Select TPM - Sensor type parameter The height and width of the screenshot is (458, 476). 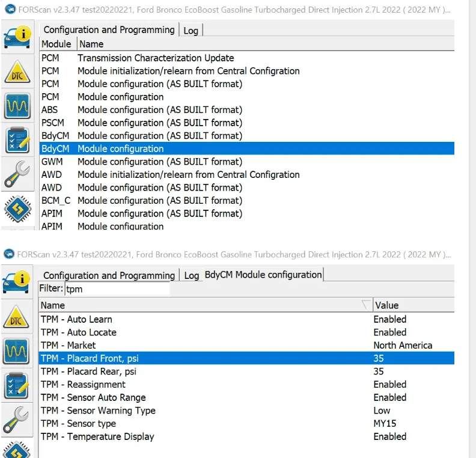(247, 423)
